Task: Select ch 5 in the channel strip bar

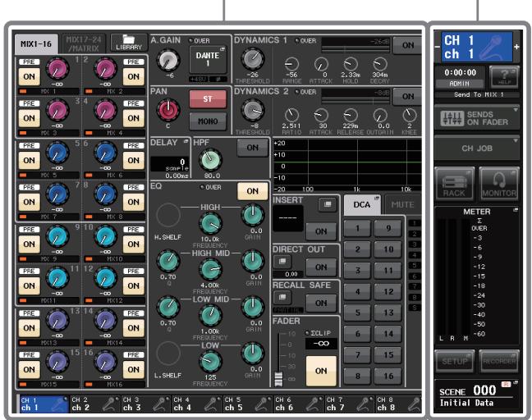Action: [x=248, y=404]
